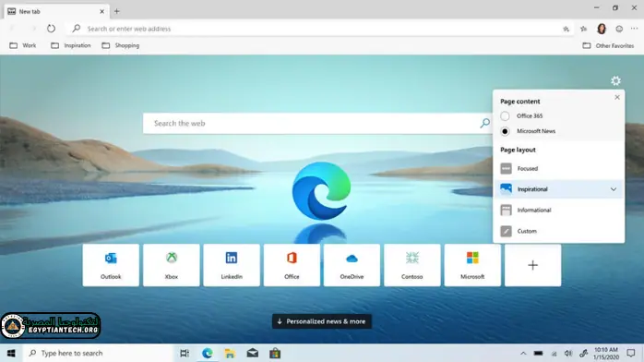This screenshot has height=362, width=644.
Task: Open the favorites list icon
Action: [584, 29]
